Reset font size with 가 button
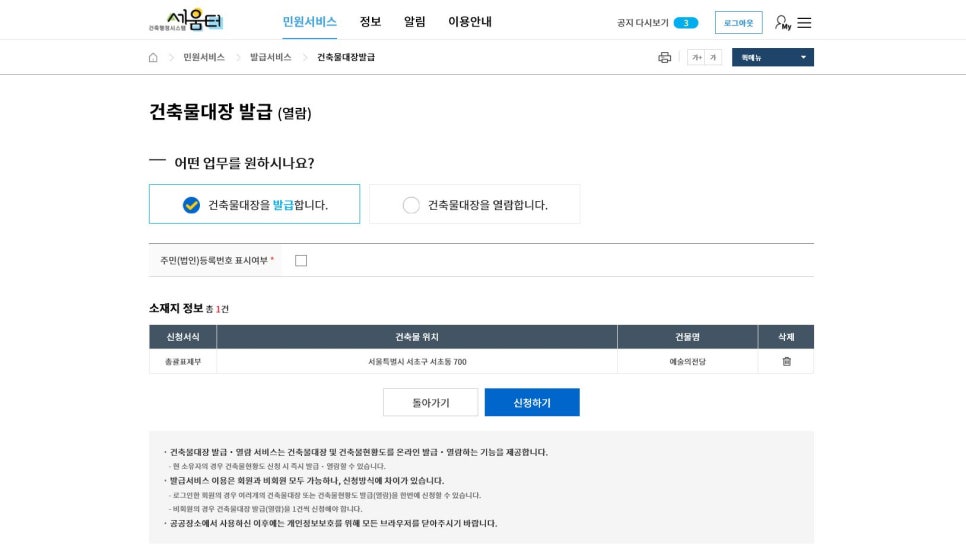 point(713,58)
